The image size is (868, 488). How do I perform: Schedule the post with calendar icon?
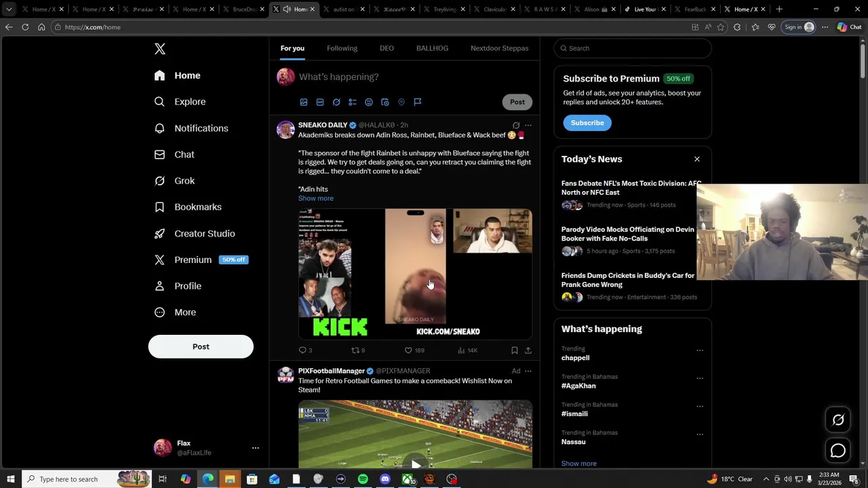[385, 102]
